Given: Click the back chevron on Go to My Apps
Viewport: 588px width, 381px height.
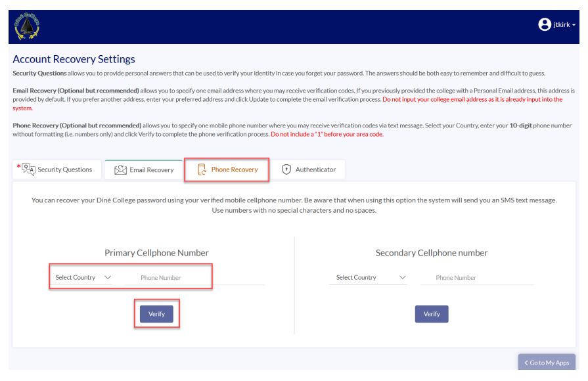Looking at the screenshot, I should [526, 363].
